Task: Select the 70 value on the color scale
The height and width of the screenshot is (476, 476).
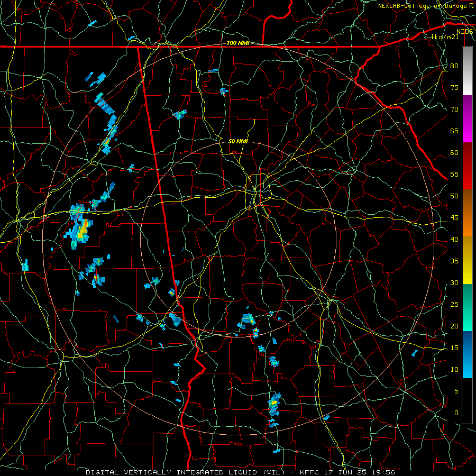Action: click(x=454, y=109)
